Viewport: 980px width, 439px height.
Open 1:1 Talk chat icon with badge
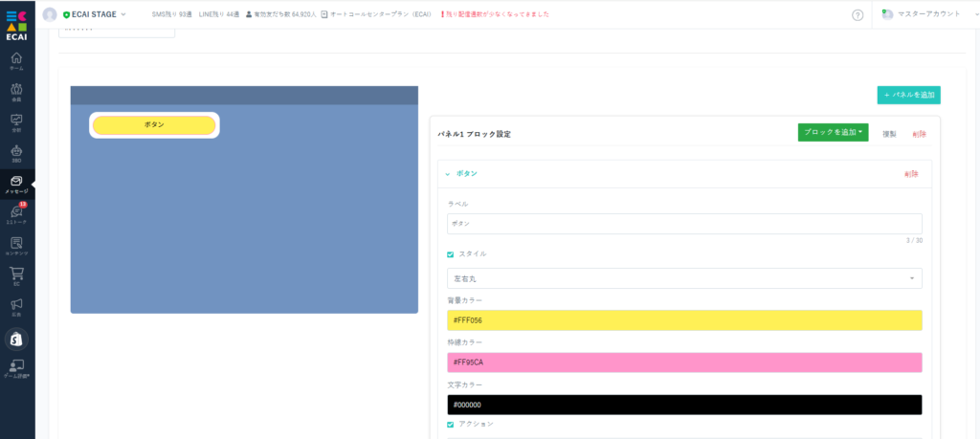coord(16,213)
